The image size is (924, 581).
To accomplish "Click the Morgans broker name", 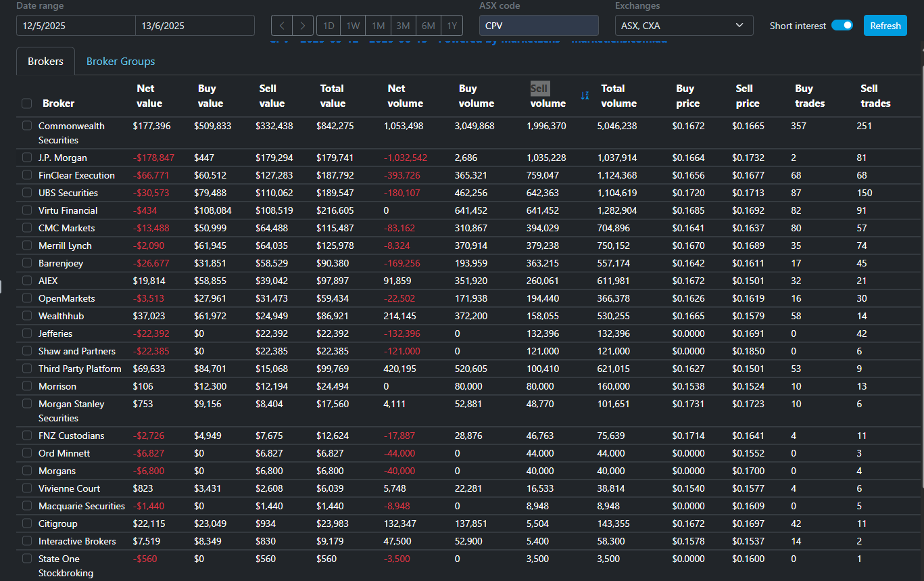I will pyautogui.click(x=57, y=471).
